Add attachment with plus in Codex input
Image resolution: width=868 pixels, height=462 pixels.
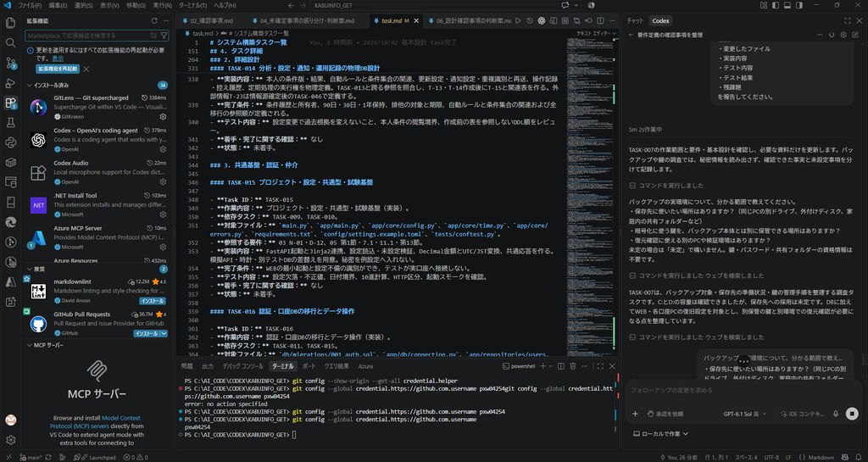pos(636,414)
